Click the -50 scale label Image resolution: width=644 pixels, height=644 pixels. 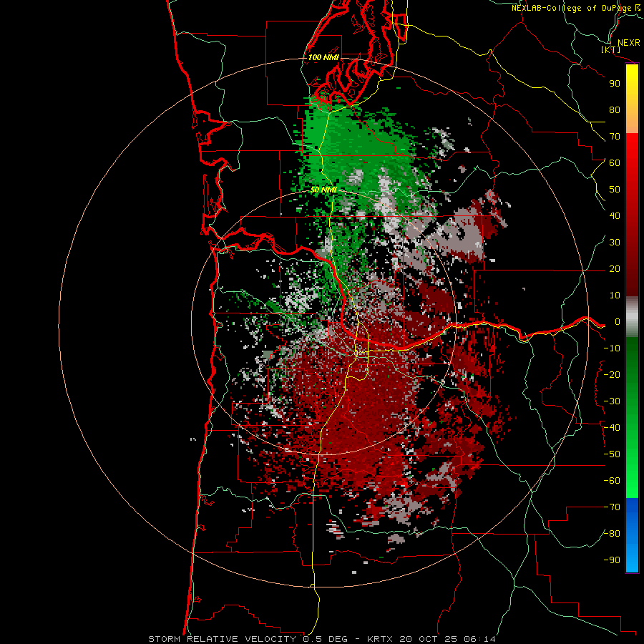612,454
